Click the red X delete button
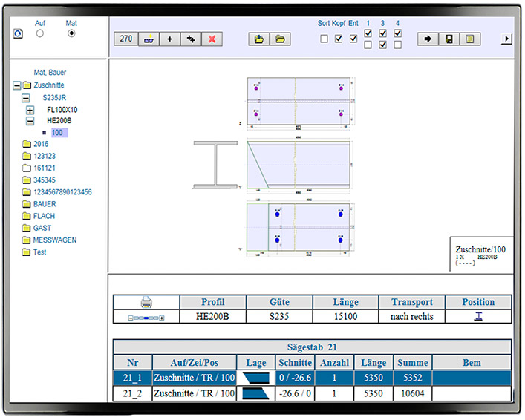This screenshot has width=525, height=420. [212, 39]
